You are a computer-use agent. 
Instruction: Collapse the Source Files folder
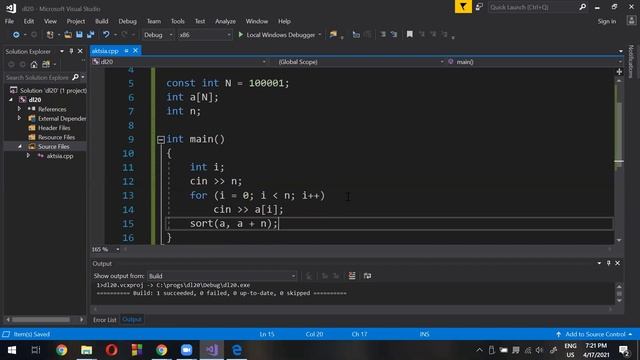click(x=20, y=147)
